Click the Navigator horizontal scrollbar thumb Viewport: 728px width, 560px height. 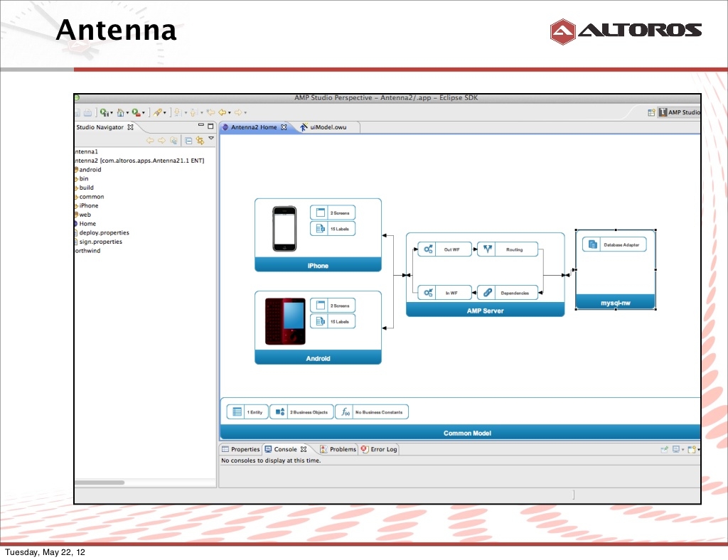[x=100, y=483]
